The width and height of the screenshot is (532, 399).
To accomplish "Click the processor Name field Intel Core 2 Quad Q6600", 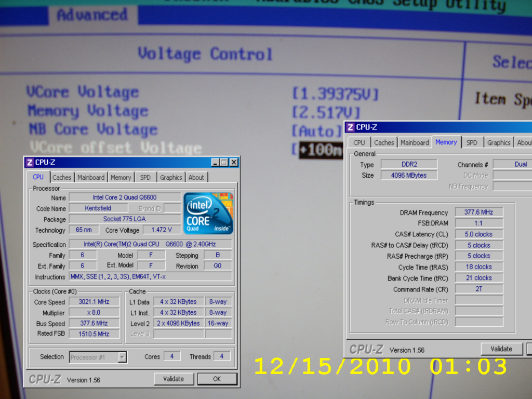I will click(125, 197).
